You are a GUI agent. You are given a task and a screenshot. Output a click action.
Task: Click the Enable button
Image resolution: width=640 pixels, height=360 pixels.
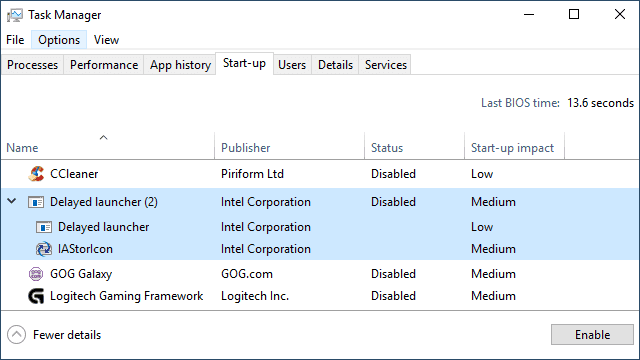(592, 335)
